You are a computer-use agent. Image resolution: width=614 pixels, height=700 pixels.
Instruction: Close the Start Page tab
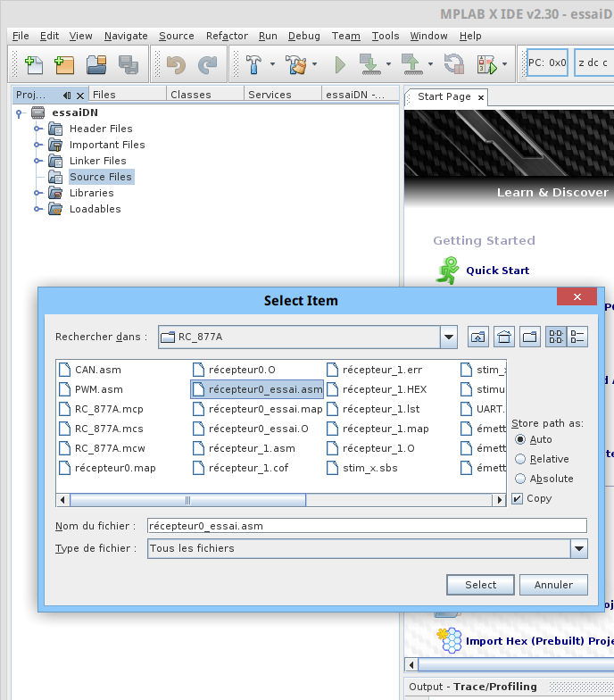pos(480,97)
